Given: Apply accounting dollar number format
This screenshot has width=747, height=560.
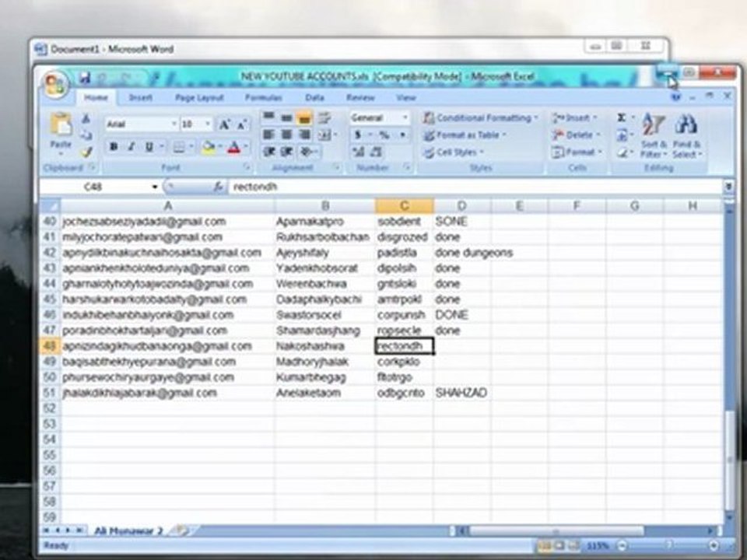Looking at the screenshot, I should coord(358,135).
